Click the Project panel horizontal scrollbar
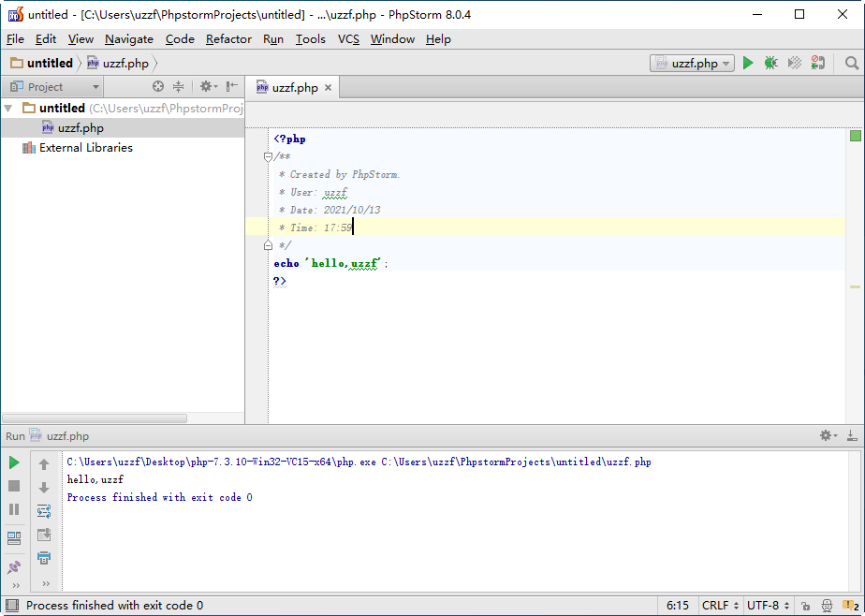865x616 pixels. [95, 418]
